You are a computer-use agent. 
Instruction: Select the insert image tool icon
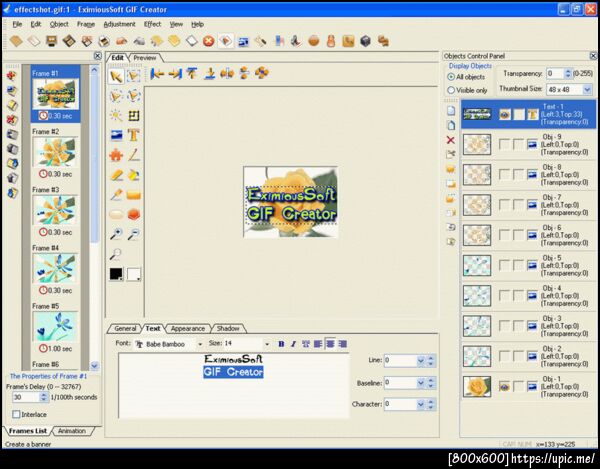coord(116,135)
